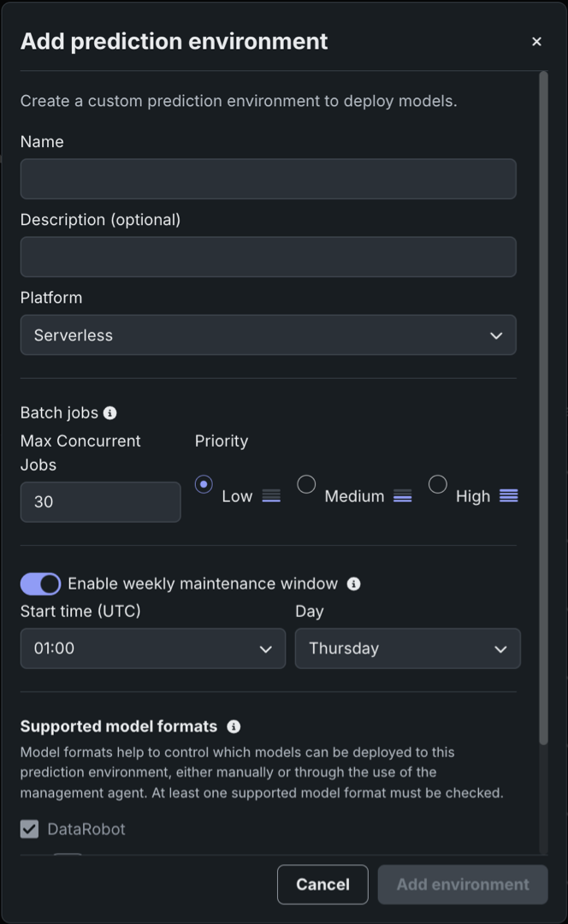
Task: Click the High priority bars icon
Action: 509,496
